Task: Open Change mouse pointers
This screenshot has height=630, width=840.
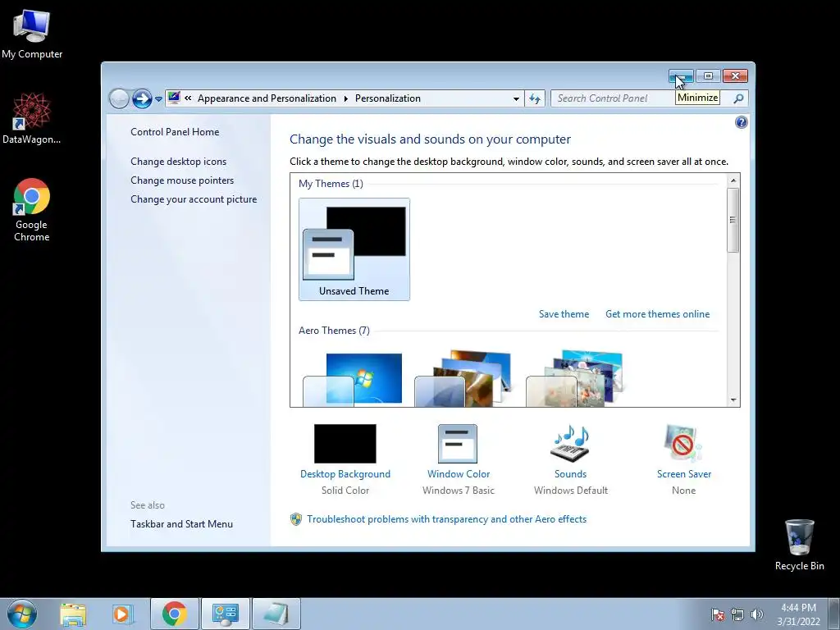Action: point(182,180)
